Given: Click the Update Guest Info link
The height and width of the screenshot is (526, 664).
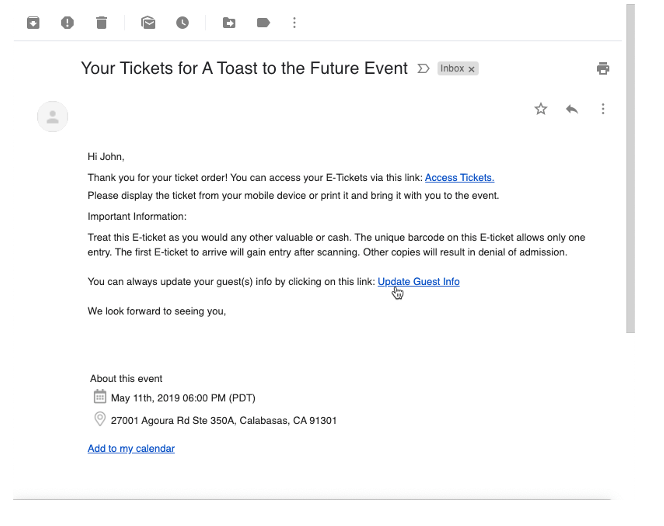Looking at the screenshot, I should pos(418,282).
